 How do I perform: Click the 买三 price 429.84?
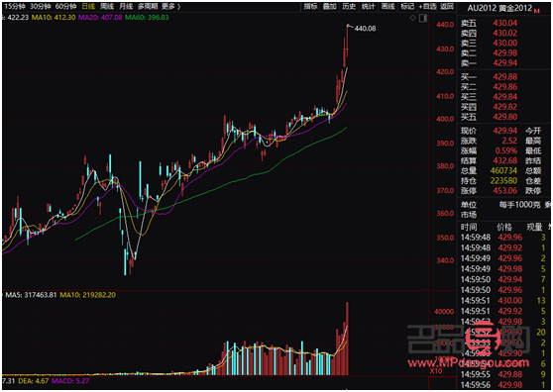coord(505,96)
